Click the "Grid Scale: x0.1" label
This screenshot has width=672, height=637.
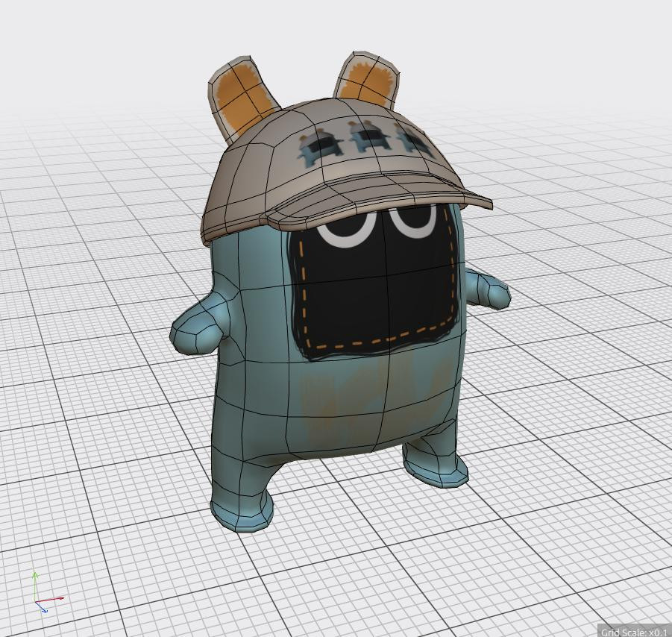coord(633,633)
